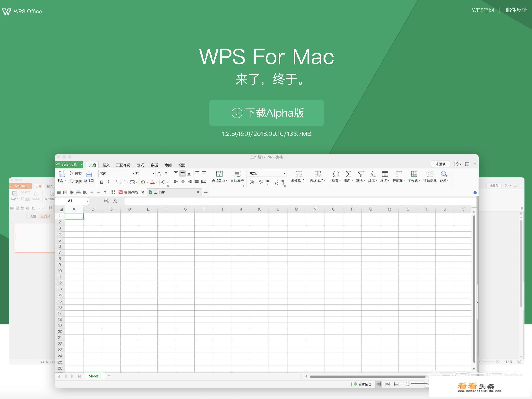This screenshot has width=532, height=399.
Task: Click the export to PDF icon
Action: coord(72,192)
